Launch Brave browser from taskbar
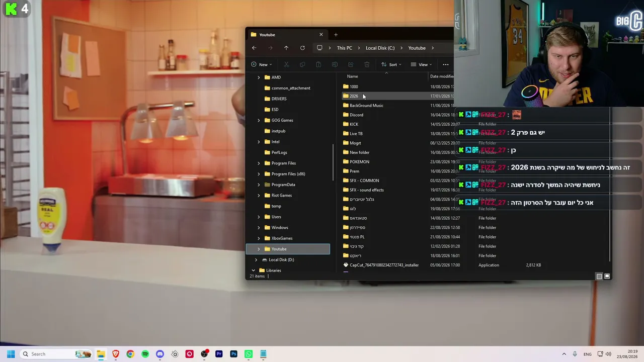Image resolution: width=644 pixels, height=362 pixels. click(116, 354)
